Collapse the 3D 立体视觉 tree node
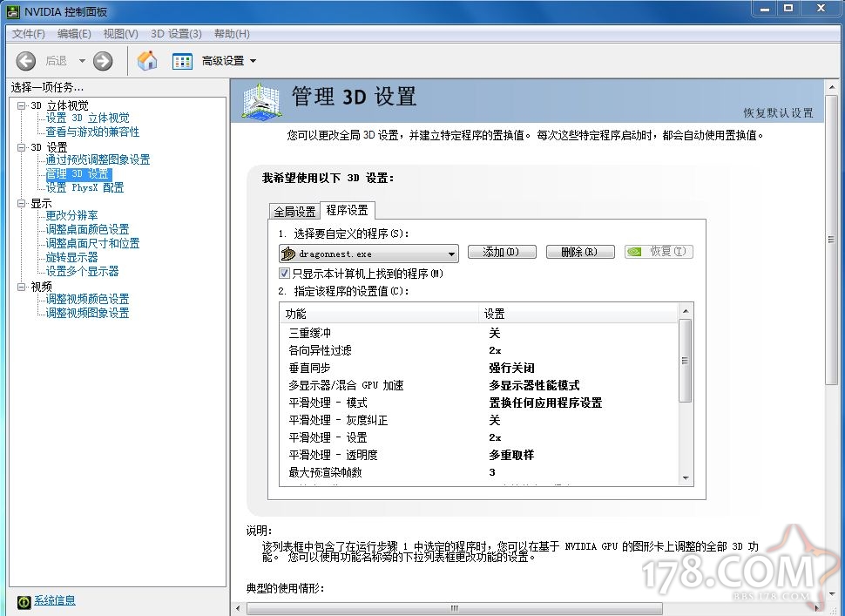 [22, 105]
